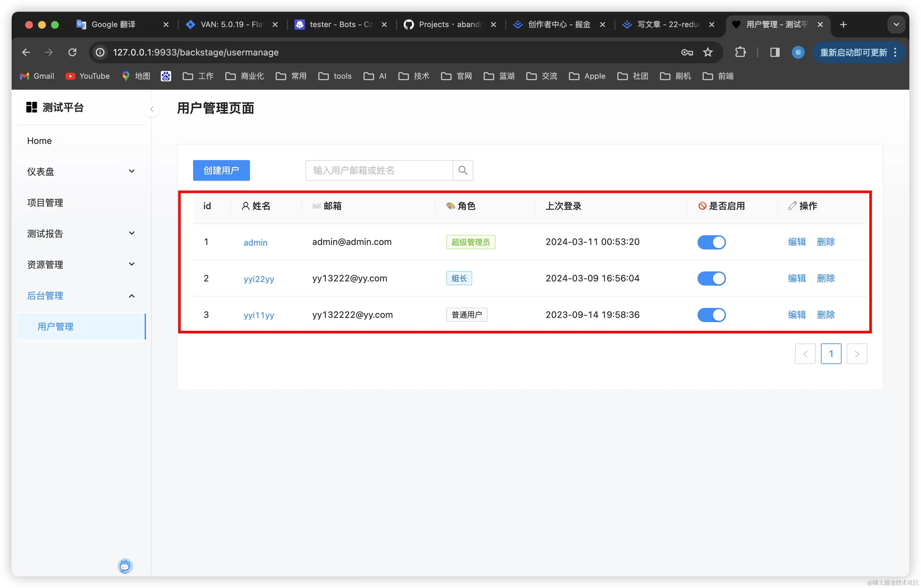Screen dimensions: 921x588
Task: Toggle enabled switch for yyi22yy
Action: coord(711,279)
